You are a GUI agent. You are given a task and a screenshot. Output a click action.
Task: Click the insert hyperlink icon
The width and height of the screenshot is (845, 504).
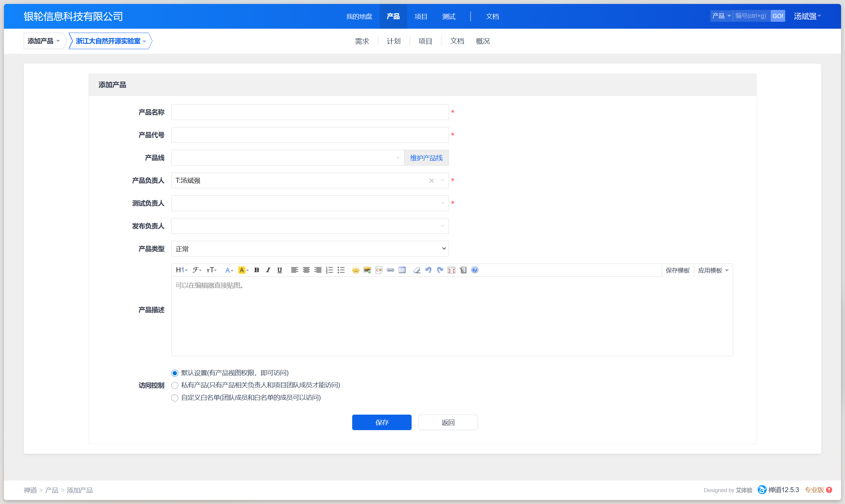pos(390,270)
